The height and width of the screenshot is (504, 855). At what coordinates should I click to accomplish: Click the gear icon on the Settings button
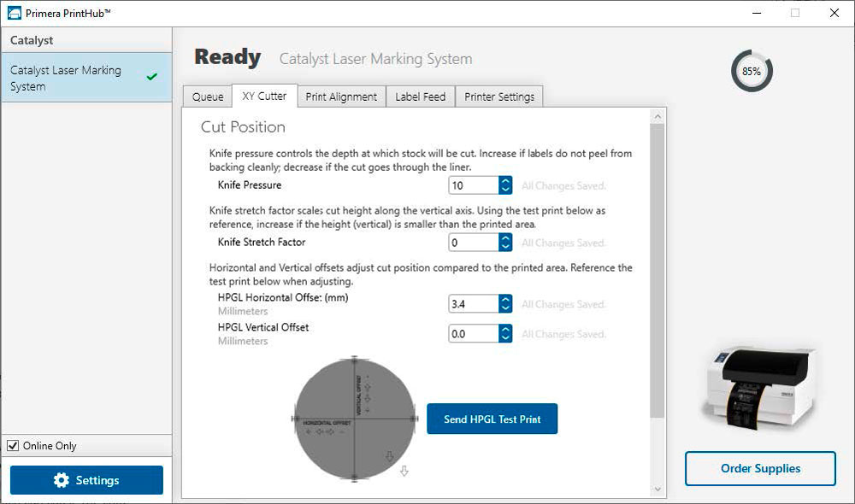pyautogui.click(x=61, y=480)
